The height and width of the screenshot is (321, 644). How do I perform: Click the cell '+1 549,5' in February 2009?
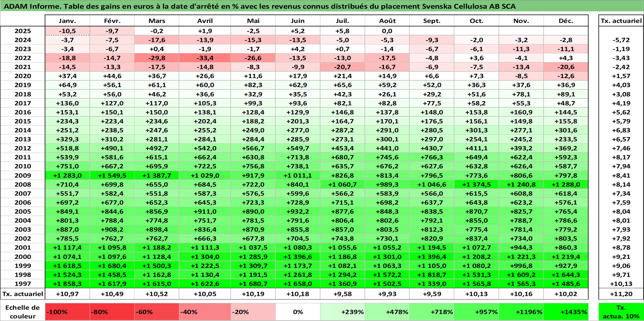pos(112,175)
